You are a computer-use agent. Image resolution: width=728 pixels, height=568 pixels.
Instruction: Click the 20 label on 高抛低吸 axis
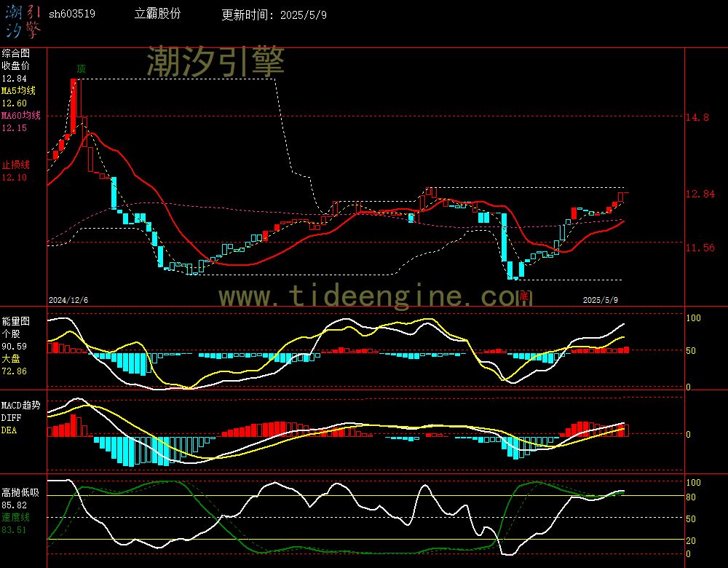691,540
